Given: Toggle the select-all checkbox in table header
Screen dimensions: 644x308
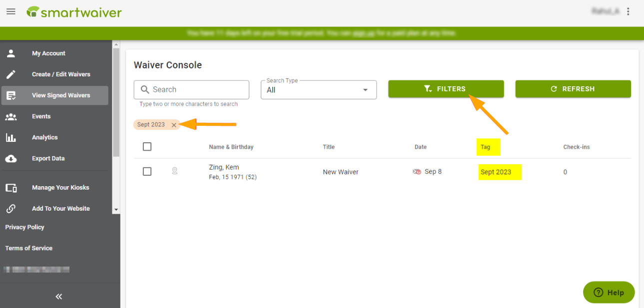Looking at the screenshot, I should pos(147,147).
